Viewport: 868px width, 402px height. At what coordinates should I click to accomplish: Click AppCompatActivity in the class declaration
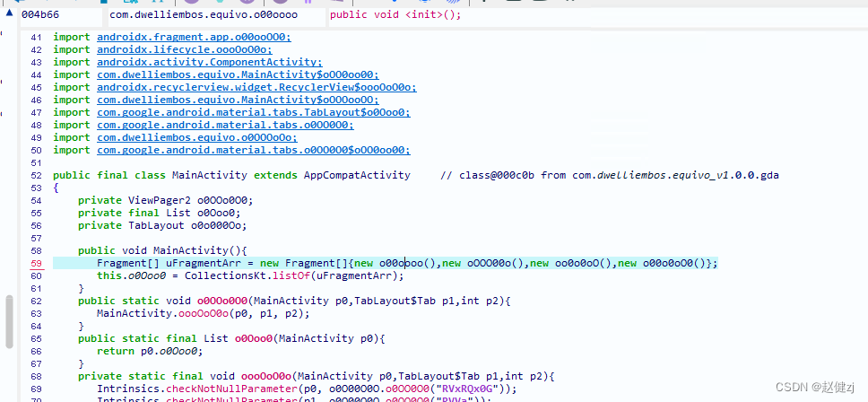357,176
